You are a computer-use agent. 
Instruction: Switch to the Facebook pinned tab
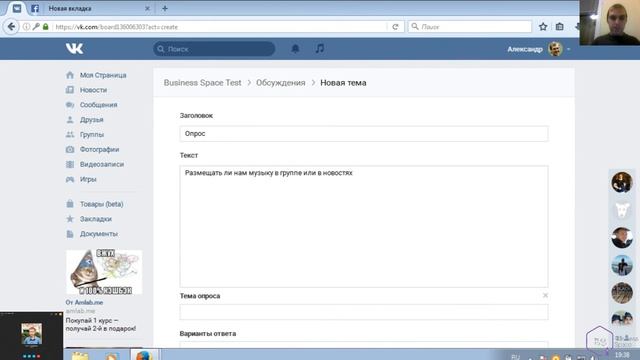[35, 8]
